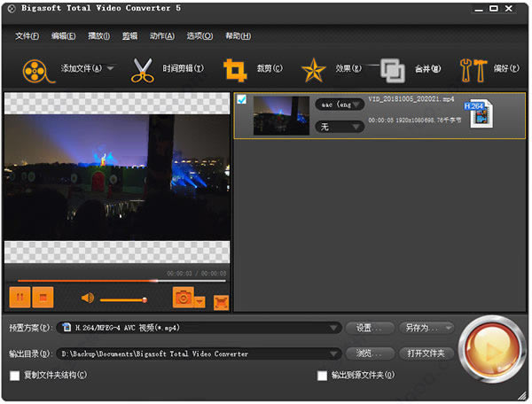The image size is (532, 404).
Task: Enable copy folder structure checkbox
Action: (14, 376)
